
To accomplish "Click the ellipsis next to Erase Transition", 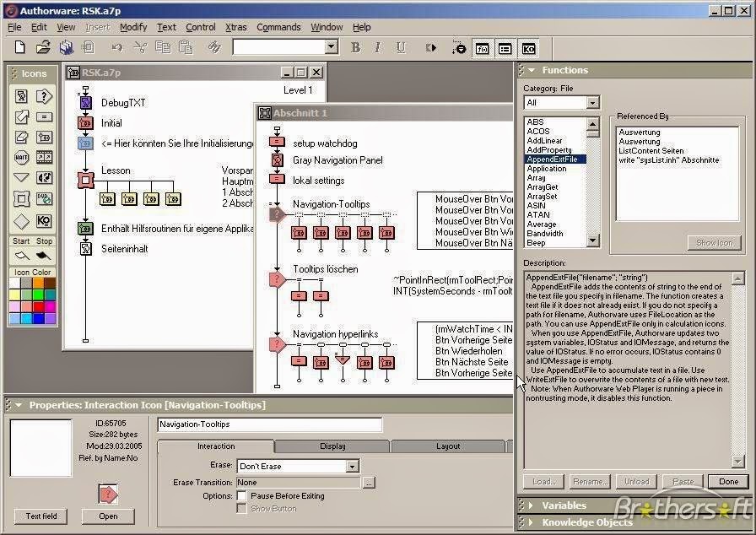I will pyautogui.click(x=369, y=482).
